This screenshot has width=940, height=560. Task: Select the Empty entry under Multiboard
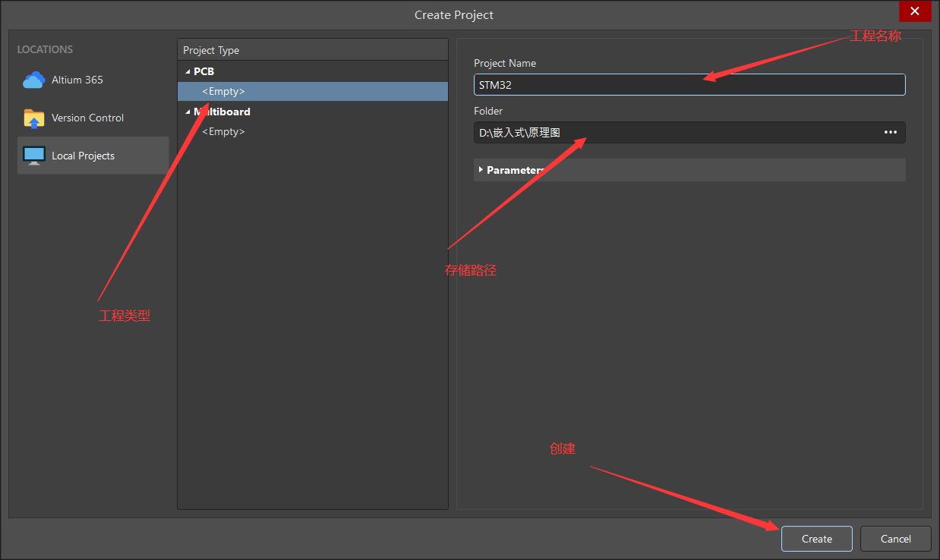point(313,131)
